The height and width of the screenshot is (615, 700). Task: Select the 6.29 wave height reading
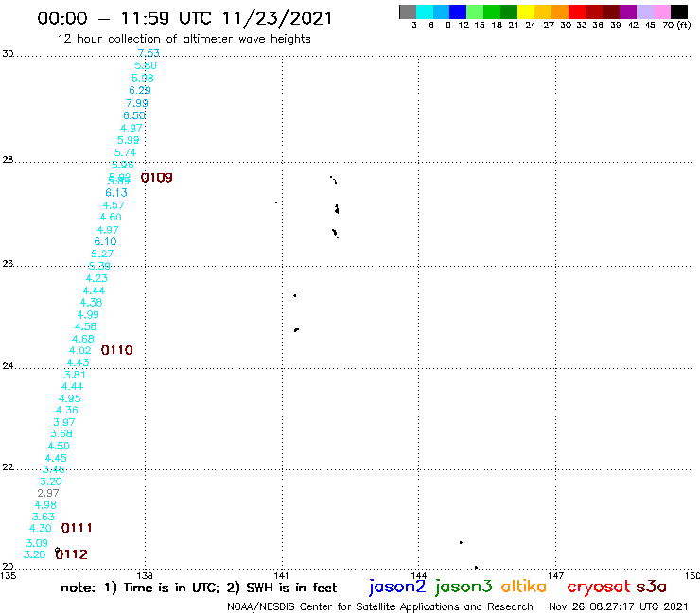coord(140,90)
